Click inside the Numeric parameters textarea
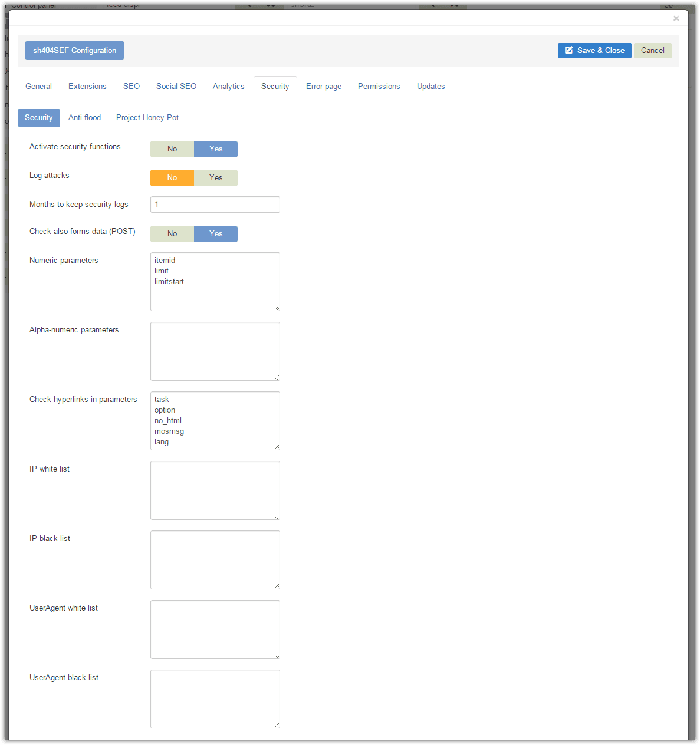The height and width of the screenshot is (745, 700). coord(215,282)
